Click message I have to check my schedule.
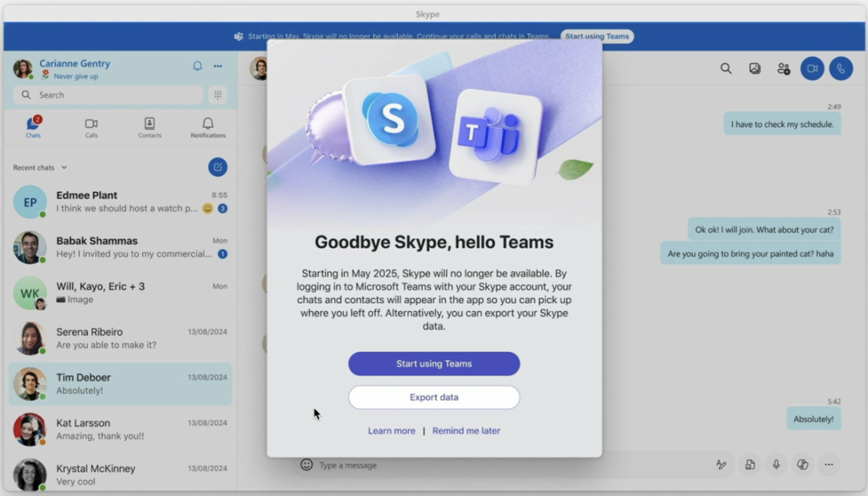 [x=782, y=125]
